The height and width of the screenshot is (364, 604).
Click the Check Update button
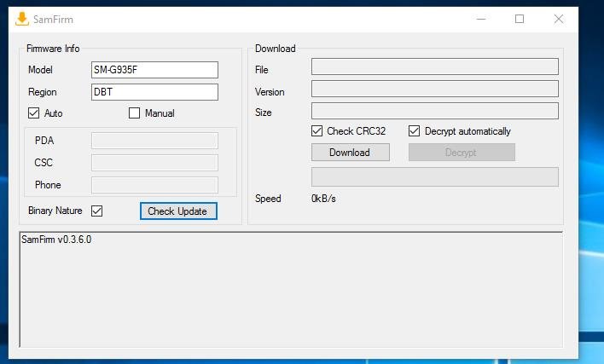(178, 211)
